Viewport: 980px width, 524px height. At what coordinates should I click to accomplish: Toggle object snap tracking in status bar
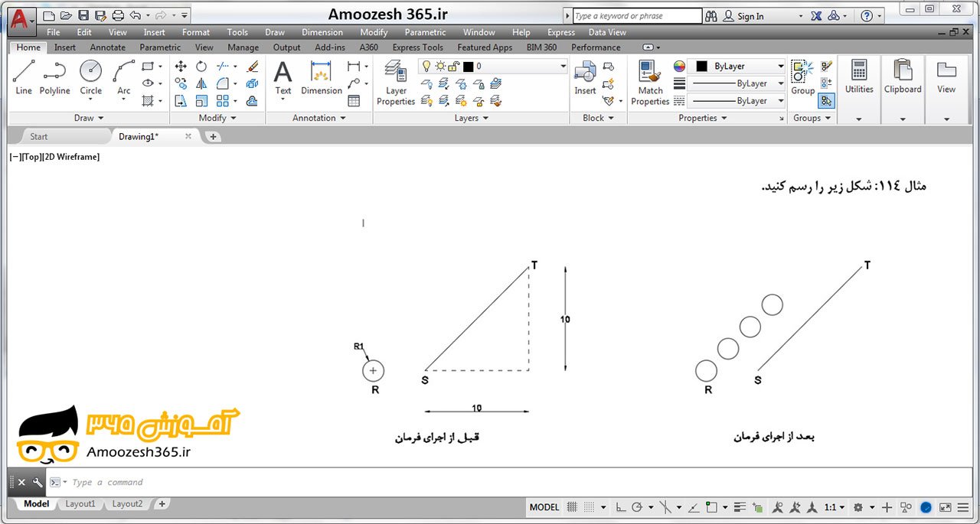693,507
